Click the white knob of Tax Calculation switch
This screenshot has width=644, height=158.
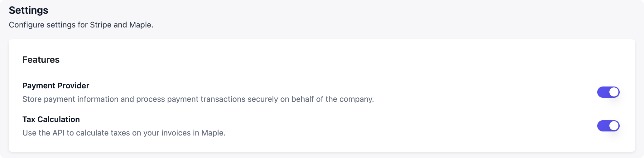[614, 126]
